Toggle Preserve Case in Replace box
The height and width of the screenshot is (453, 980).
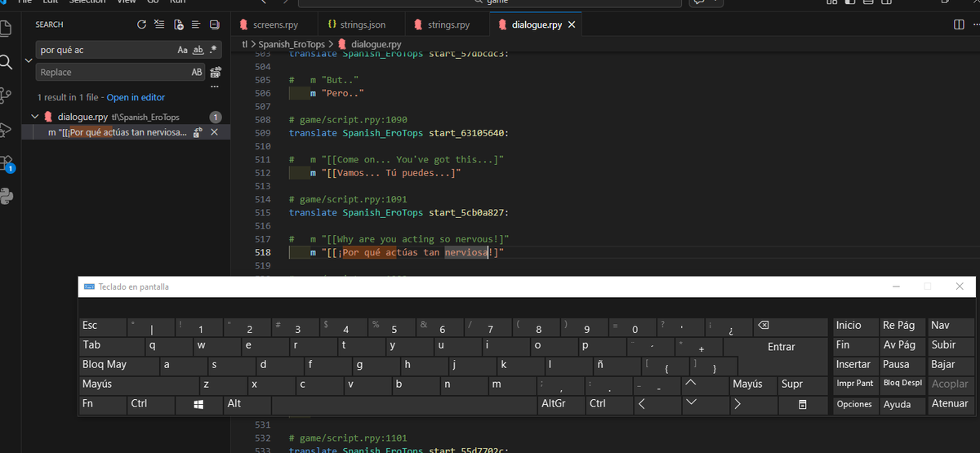pos(197,73)
